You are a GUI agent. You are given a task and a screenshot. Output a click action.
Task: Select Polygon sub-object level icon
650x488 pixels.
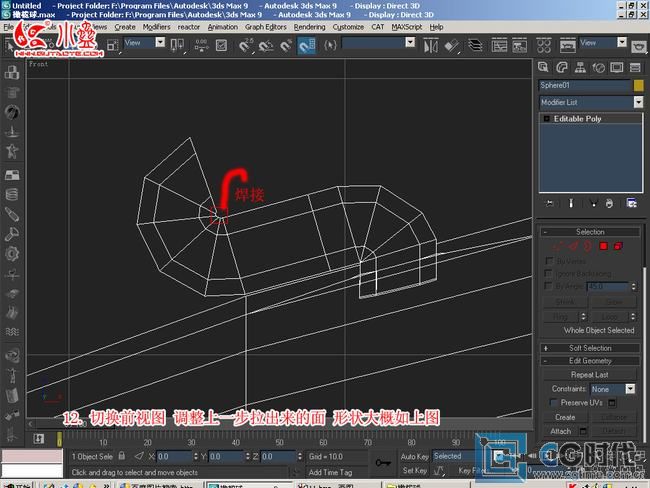pyautogui.click(x=604, y=246)
